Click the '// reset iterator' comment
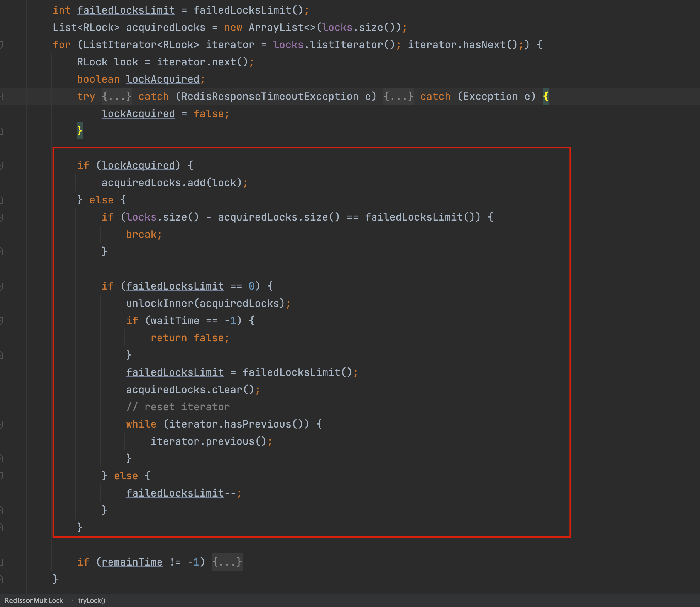 [x=178, y=407]
